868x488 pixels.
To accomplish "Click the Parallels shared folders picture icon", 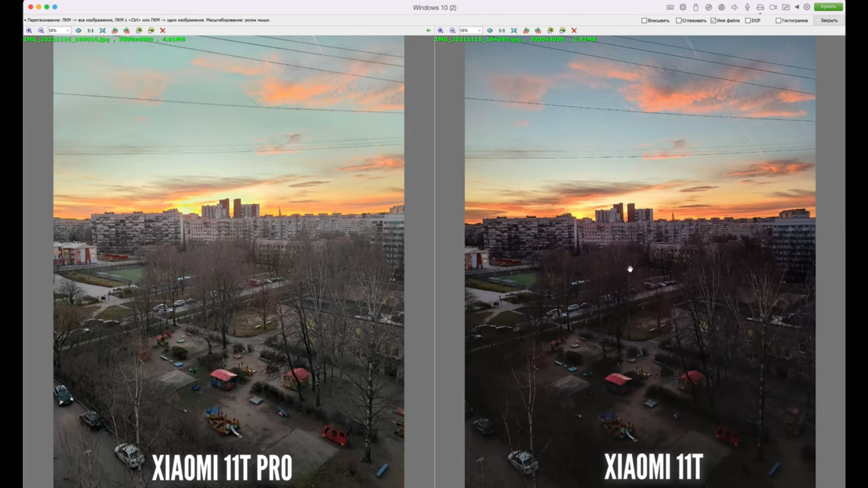I will (786, 7).
